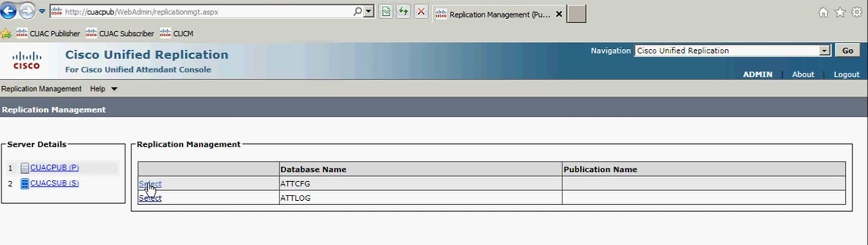Viewport: 868px width, 245px height.
Task: Close the Replication Management browser tab
Action: (x=559, y=14)
